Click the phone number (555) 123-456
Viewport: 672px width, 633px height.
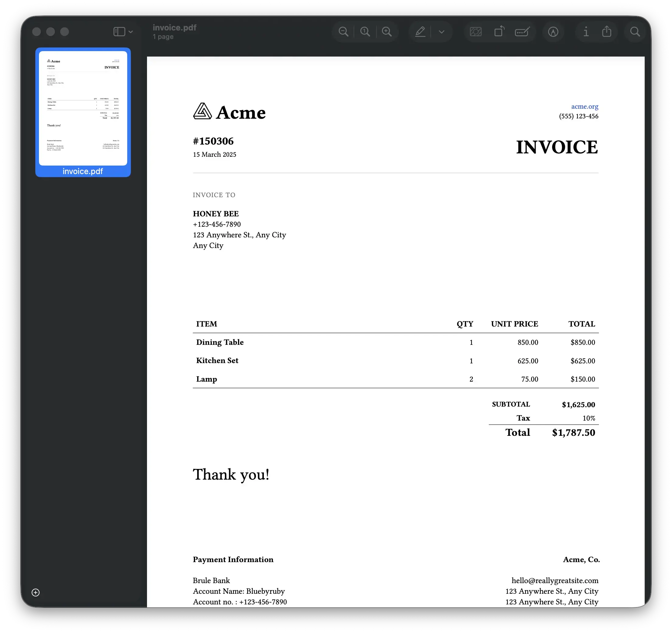pos(579,116)
